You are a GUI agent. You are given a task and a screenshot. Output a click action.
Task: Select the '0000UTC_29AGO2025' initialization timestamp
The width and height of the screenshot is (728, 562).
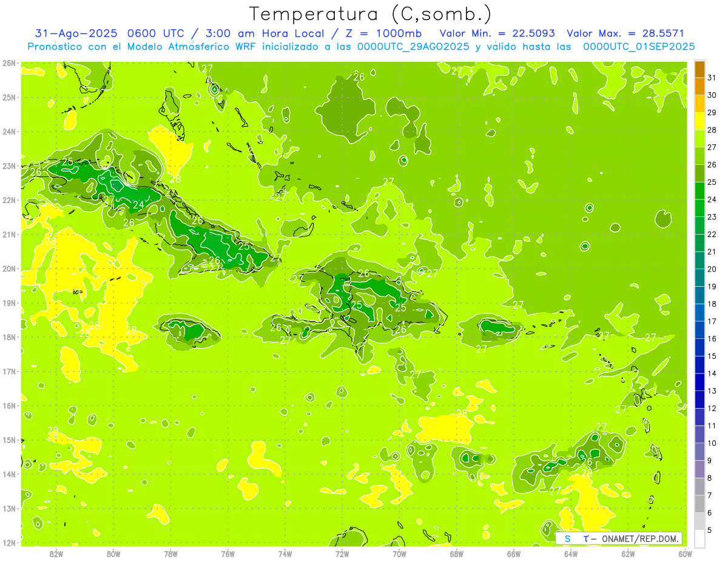coord(414,47)
